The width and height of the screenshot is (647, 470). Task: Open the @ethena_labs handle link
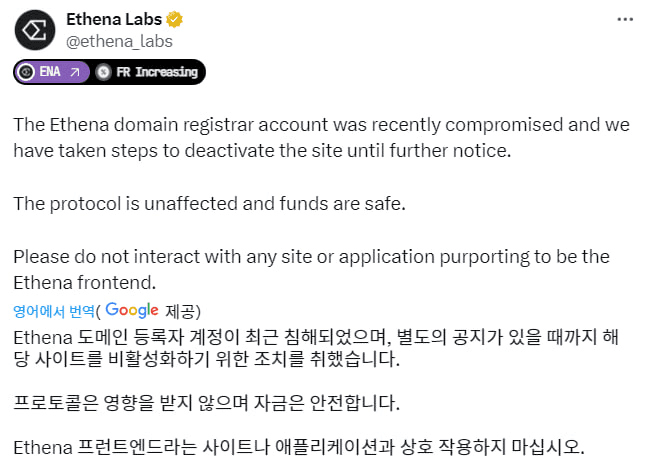coord(119,41)
